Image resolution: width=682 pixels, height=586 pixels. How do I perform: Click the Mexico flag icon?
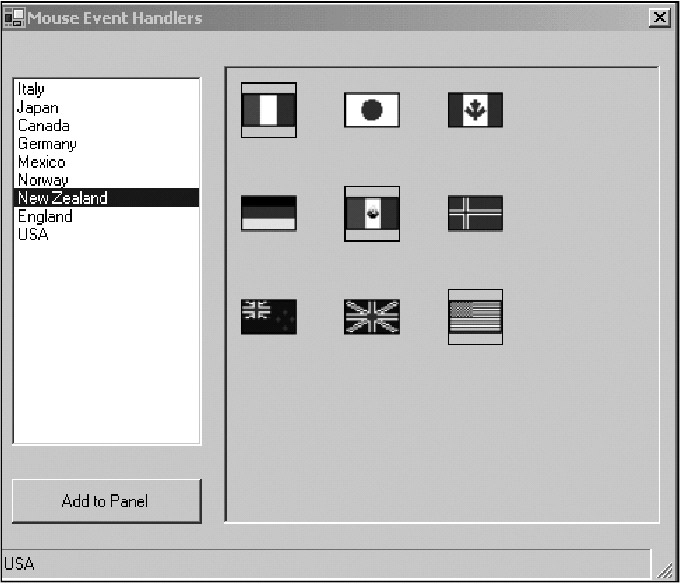[372, 213]
